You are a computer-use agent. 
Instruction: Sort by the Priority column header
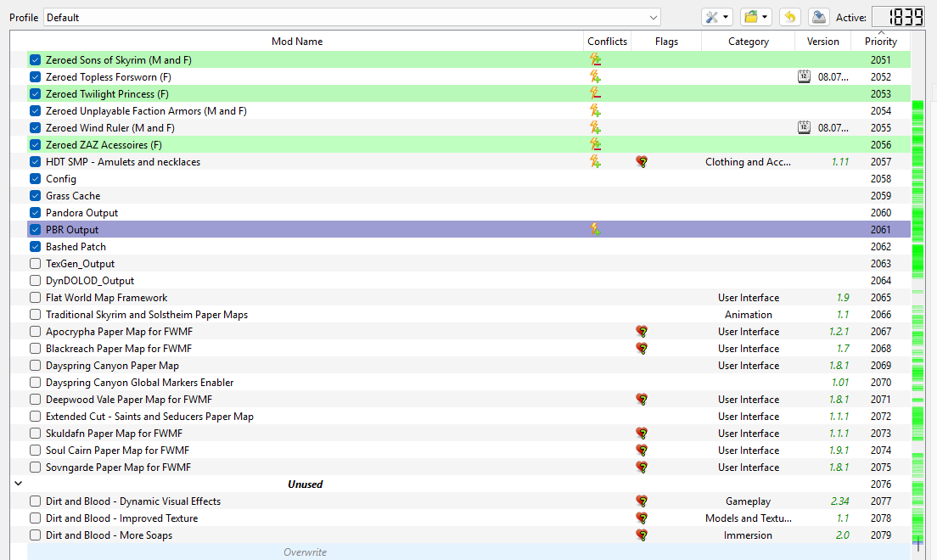pyautogui.click(x=881, y=42)
